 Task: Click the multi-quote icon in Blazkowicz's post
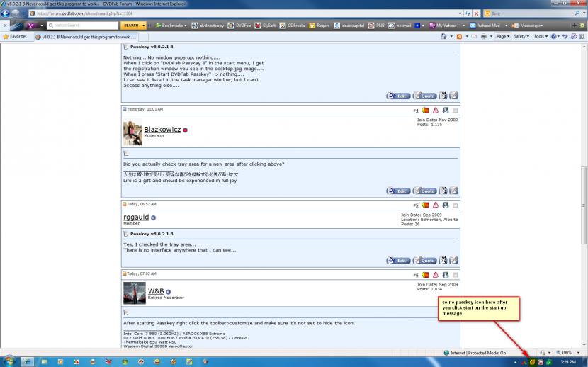pos(443,191)
